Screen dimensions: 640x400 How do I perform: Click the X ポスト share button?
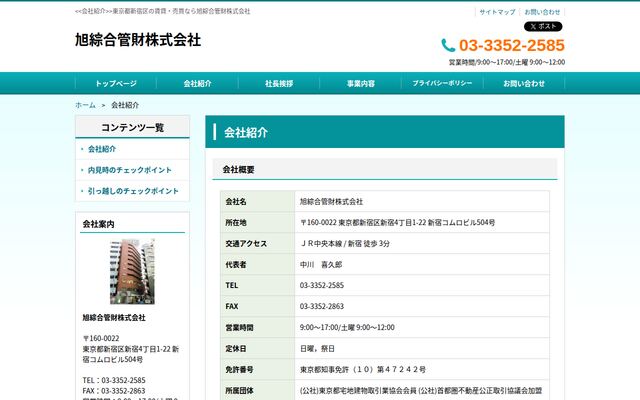click(543, 27)
